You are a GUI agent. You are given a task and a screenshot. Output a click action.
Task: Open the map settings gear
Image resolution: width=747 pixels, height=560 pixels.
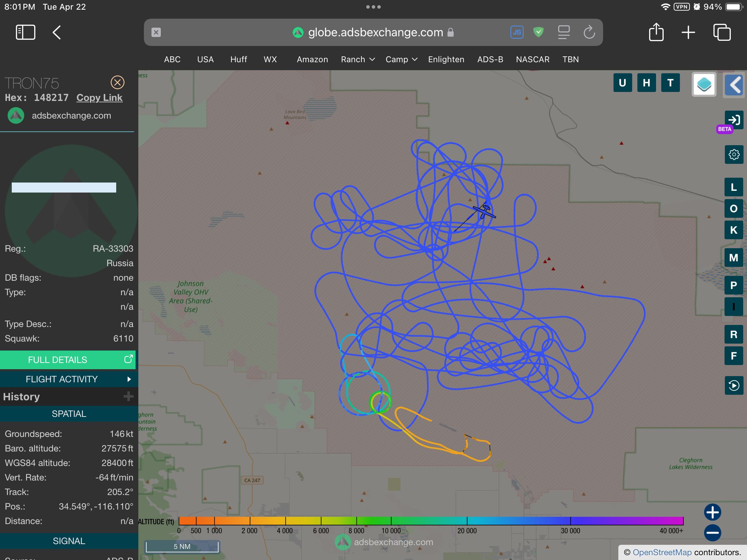pyautogui.click(x=734, y=155)
